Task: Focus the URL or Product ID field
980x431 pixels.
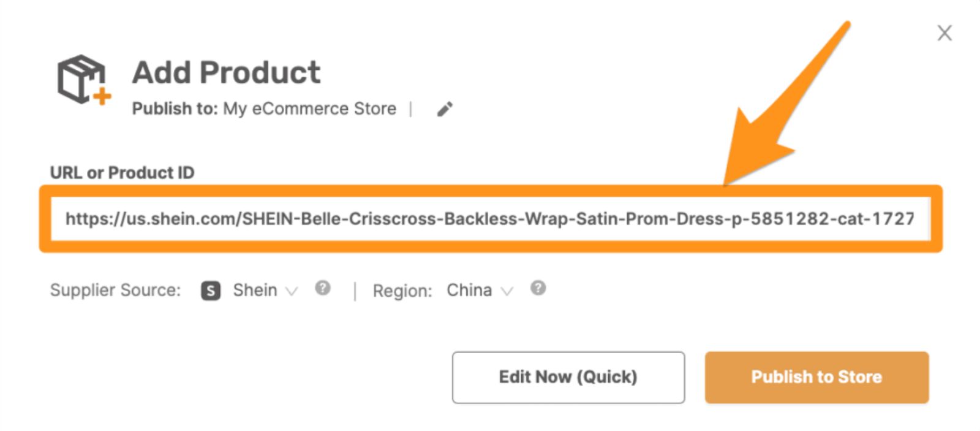Action: point(489,219)
